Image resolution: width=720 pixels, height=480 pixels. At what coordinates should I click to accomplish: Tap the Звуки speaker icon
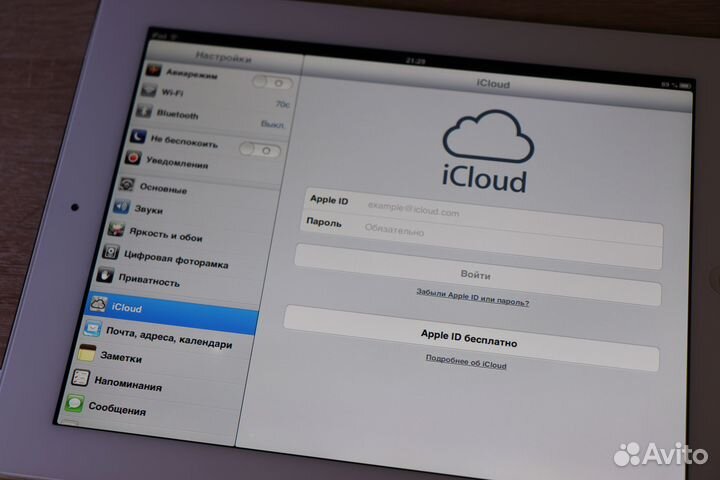[121, 207]
